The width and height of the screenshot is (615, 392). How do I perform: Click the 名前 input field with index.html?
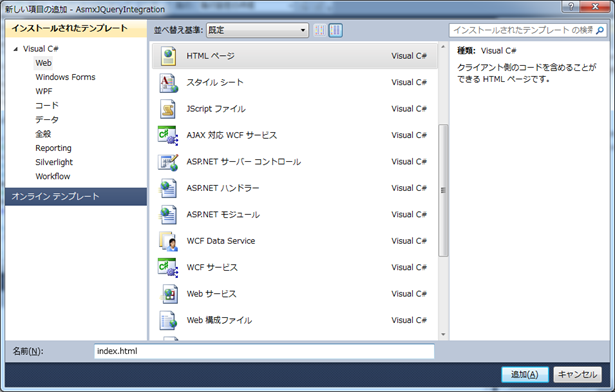pos(264,351)
